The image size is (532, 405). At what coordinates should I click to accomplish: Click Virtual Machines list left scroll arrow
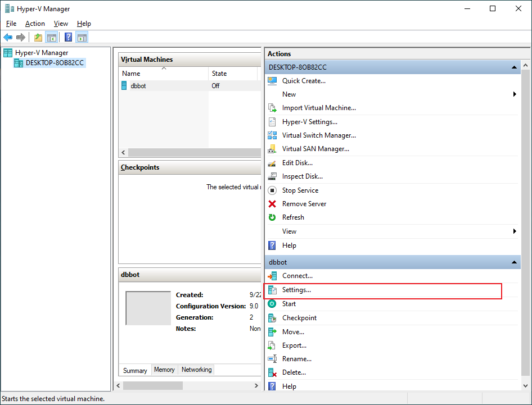[124, 153]
